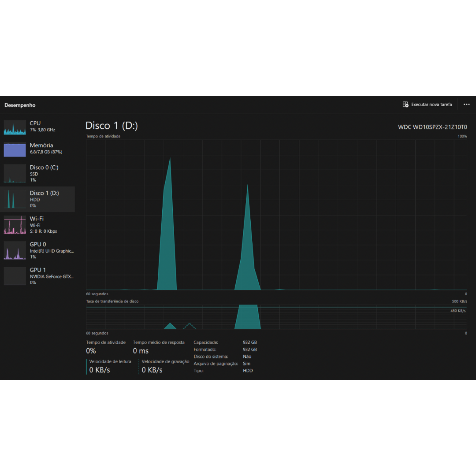Click Executar nova tarefa button

(431, 104)
